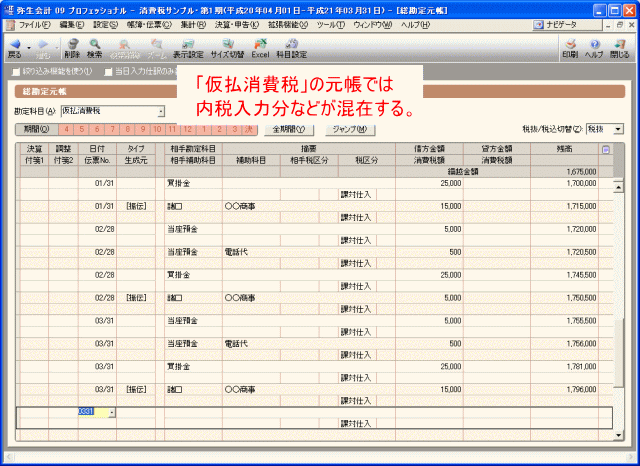Viewport: 640px width, 466px height.
Task: Open the ファイル menu
Action: click(x=35, y=25)
